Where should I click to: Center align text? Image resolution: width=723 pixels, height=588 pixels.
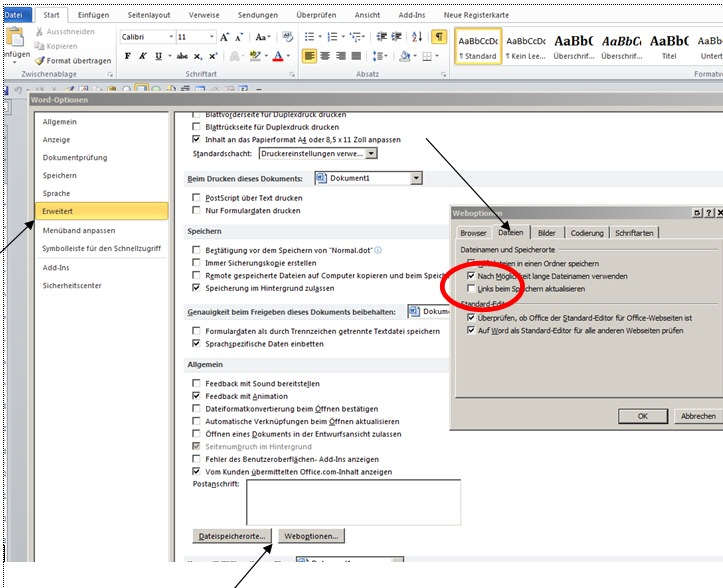click(325, 56)
